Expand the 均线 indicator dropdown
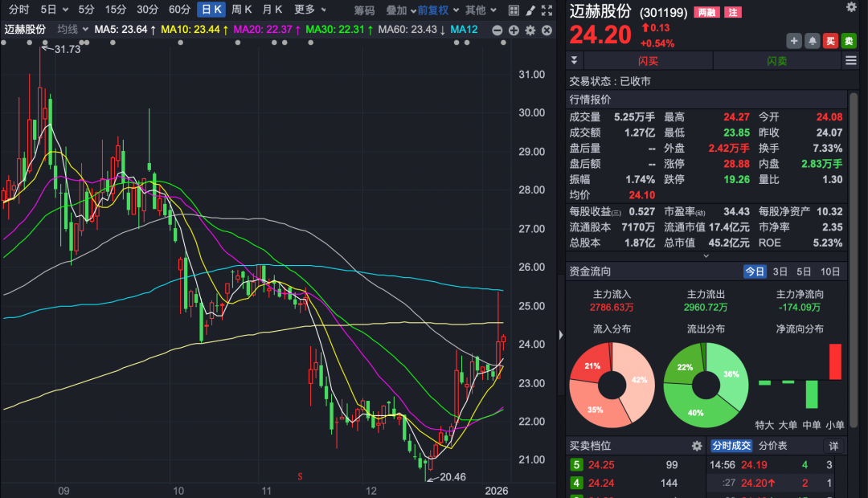Viewport: 868px width, 498px height. (x=72, y=29)
